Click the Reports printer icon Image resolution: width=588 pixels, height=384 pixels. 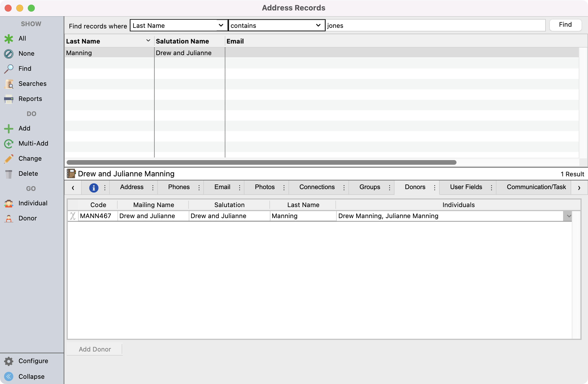(9, 99)
